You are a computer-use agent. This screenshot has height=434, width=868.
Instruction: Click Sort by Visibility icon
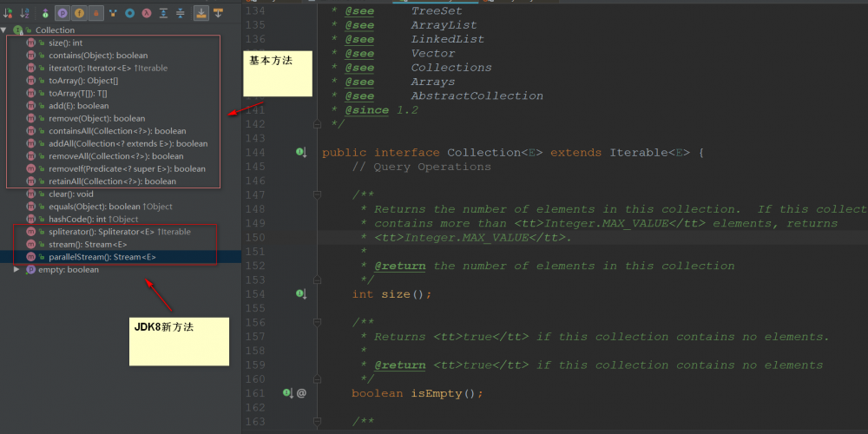tap(7, 13)
